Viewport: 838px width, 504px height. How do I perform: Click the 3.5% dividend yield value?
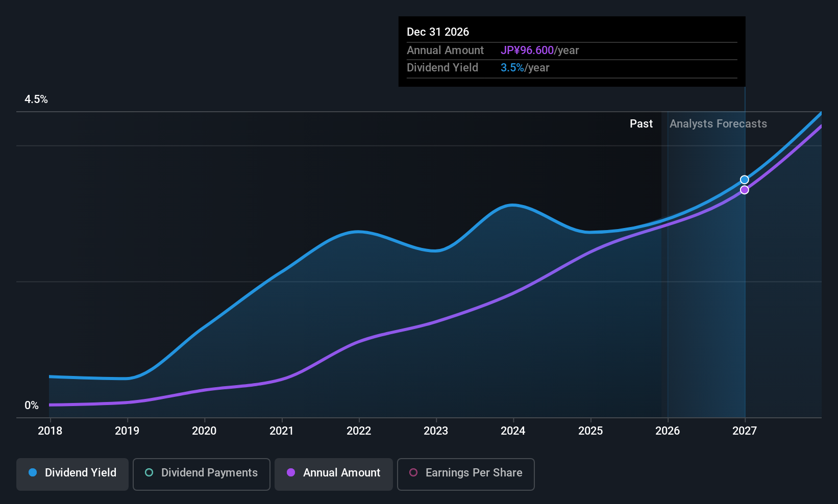(x=512, y=68)
